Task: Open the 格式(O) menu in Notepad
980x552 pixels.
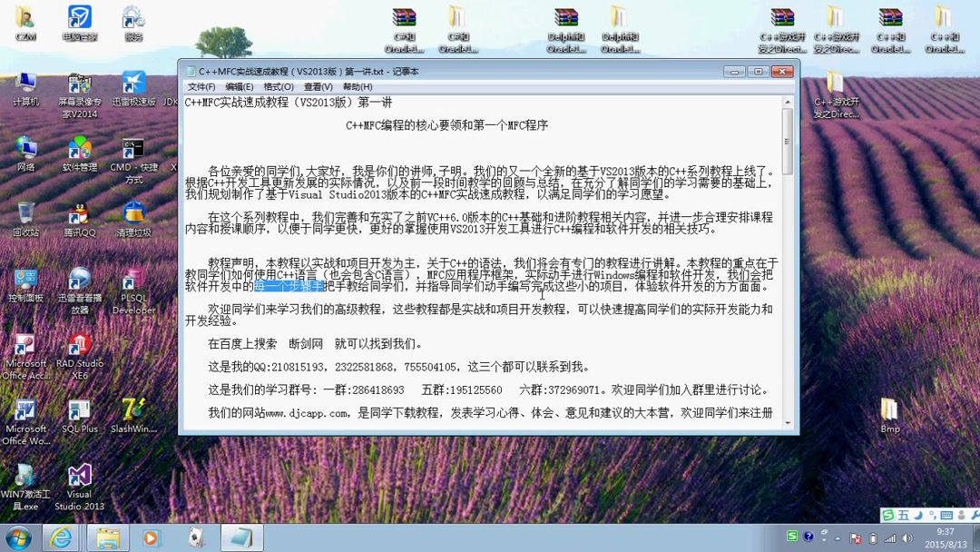Action: coord(281,86)
